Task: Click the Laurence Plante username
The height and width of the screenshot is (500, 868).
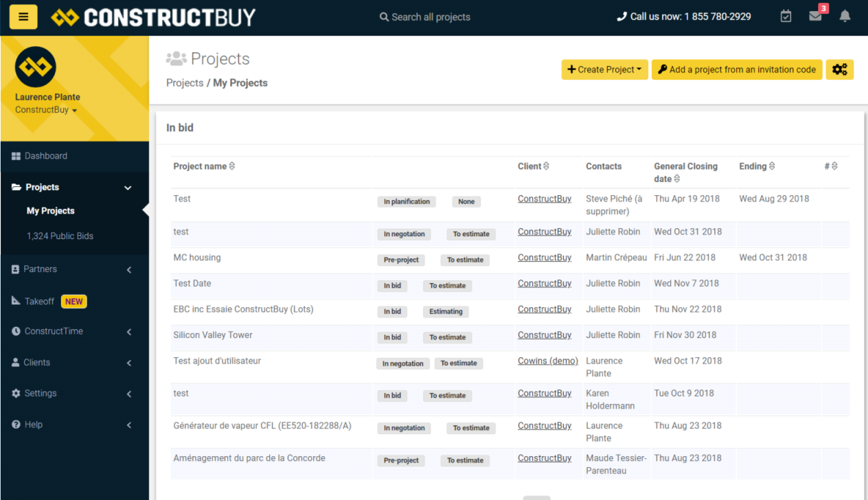Action: click(x=47, y=97)
